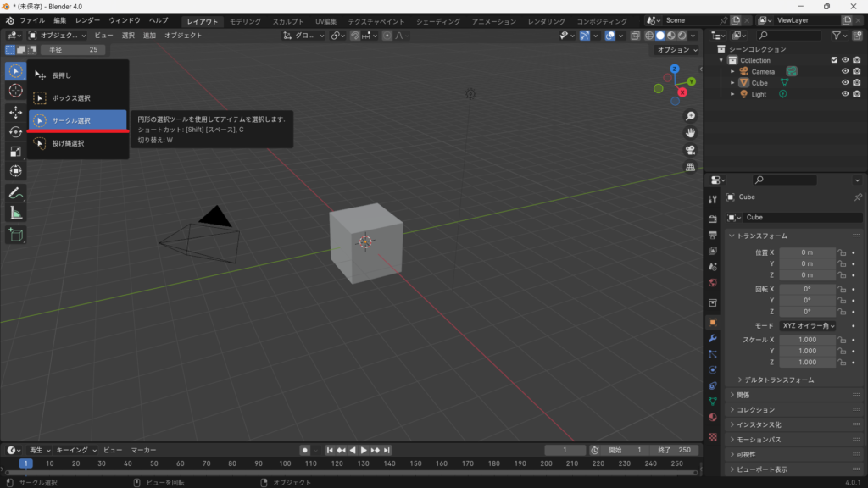Open the Render properties tab

click(x=712, y=219)
